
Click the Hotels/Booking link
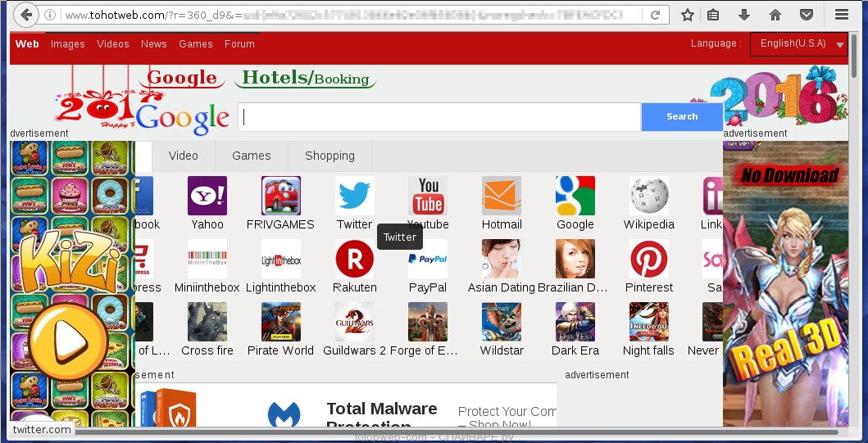pyautogui.click(x=305, y=79)
